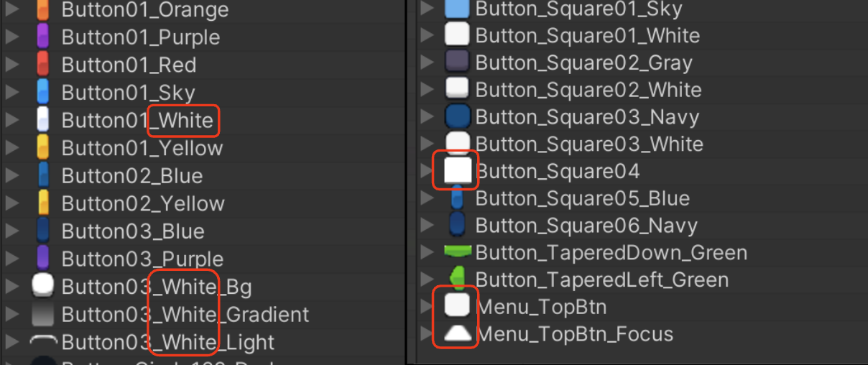The width and height of the screenshot is (868, 365).
Task: Click the purple Button01_Purple sprite icon
Action: 42,36
